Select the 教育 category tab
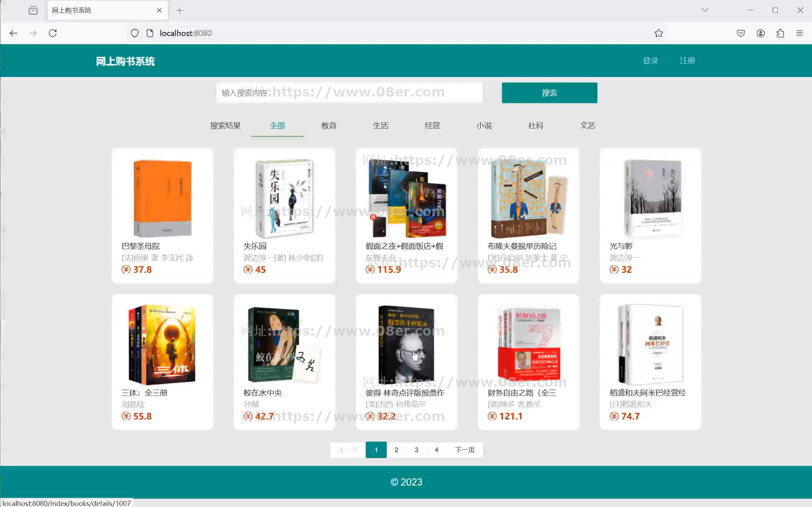 pyautogui.click(x=329, y=125)
